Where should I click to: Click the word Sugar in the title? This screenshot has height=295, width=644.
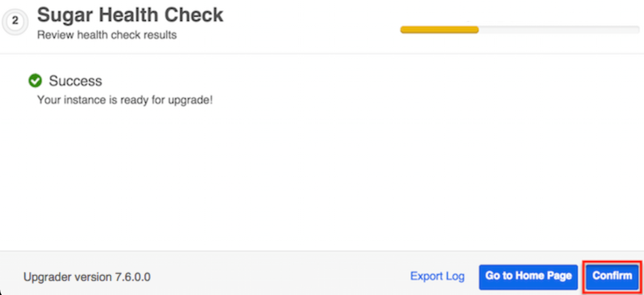tap(64, 15)
